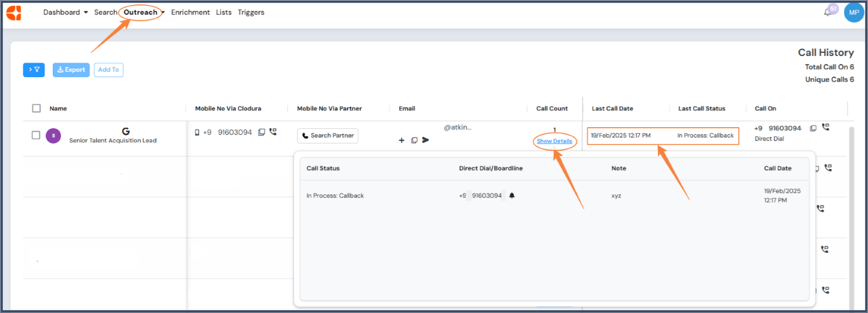Image resolution: width=868 pixels, height=313 pixels.
Task: Click the Google logo above Senior Talent Acquisition Lead
Action: coord(126,131)
